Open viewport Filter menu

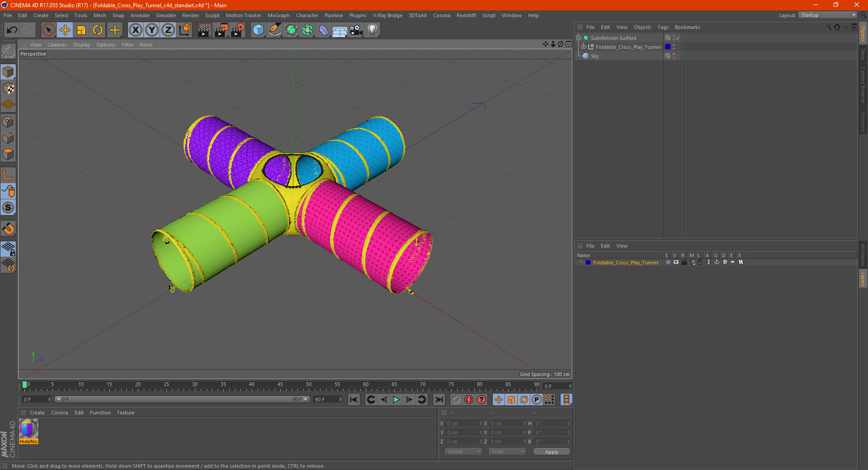coord(127,45)
